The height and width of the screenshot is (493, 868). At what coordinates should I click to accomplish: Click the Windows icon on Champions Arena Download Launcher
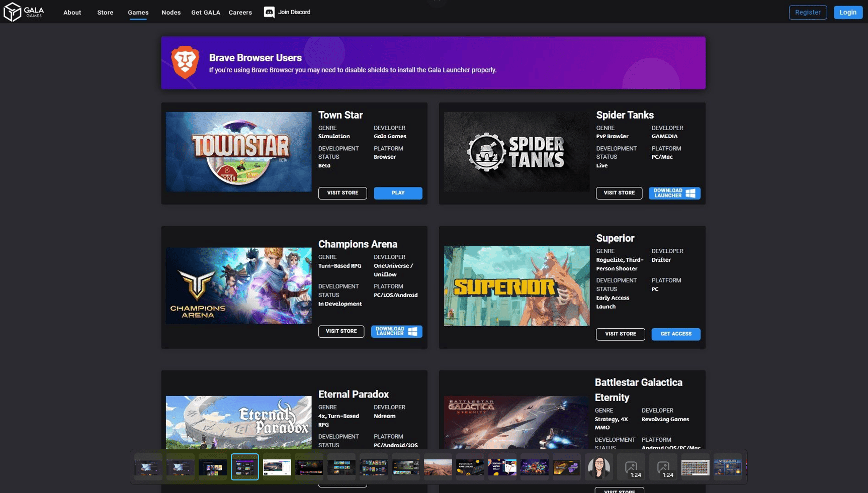tap(413, 331)
